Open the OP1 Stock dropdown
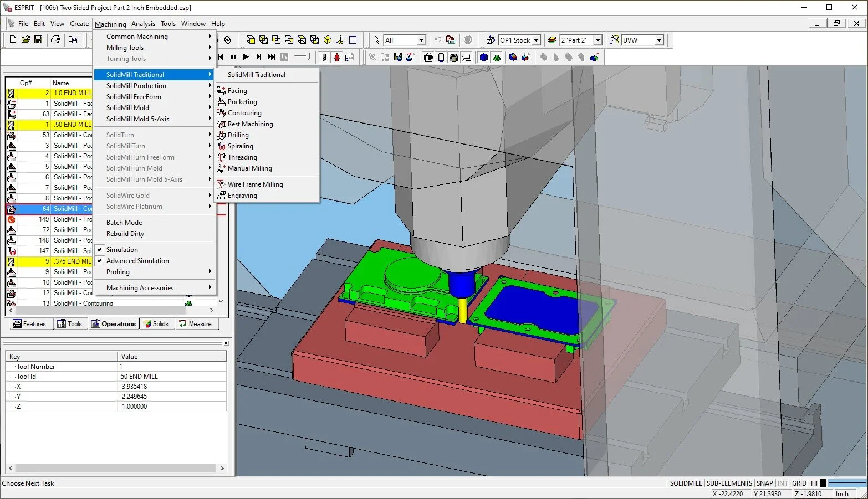 click(x=536, y=40)
